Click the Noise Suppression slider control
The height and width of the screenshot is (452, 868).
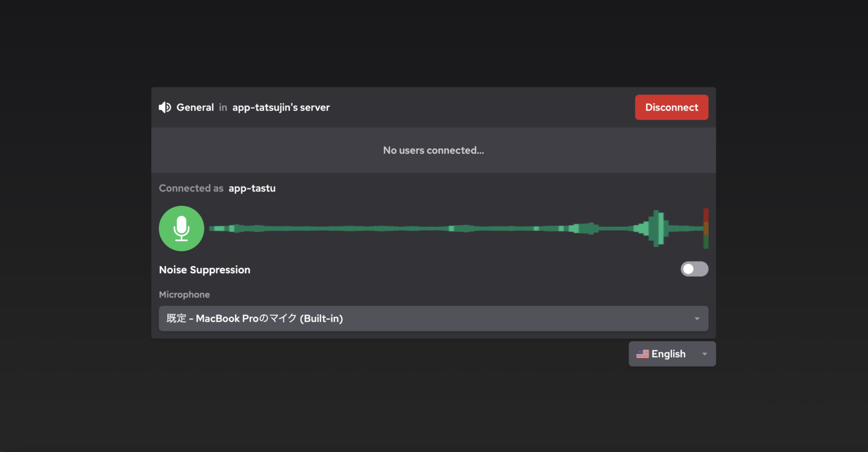tap(694, 269)
